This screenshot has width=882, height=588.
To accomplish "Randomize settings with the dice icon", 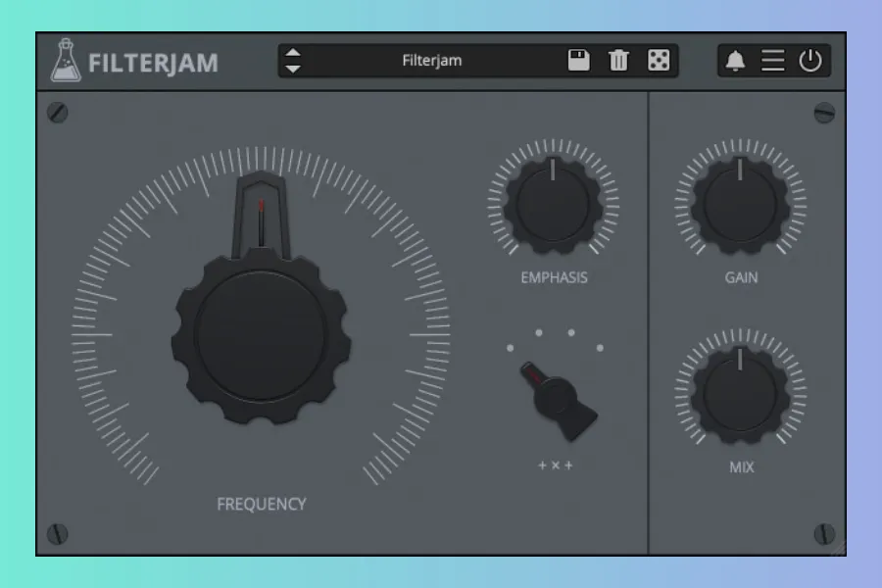I will pos(659,61).
